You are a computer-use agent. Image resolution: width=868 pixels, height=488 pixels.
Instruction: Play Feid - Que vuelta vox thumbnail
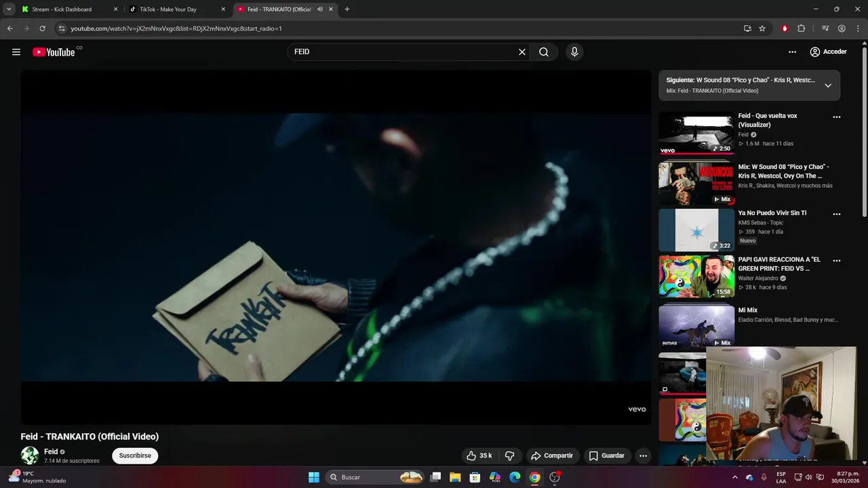pos(696,133)
